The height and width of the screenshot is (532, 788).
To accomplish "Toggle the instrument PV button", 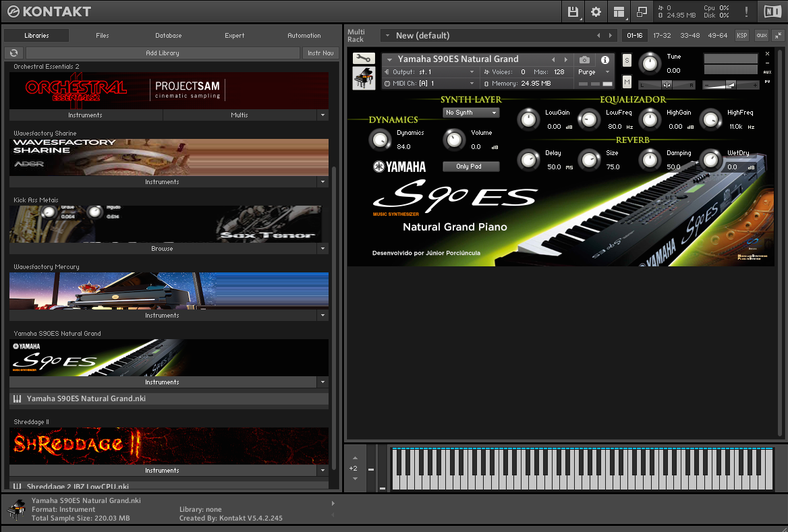I will pos(767,82).
